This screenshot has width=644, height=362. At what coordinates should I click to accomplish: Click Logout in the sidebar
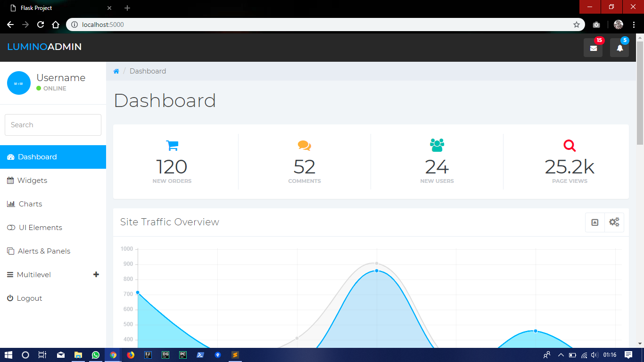click(x=53, y=298)
